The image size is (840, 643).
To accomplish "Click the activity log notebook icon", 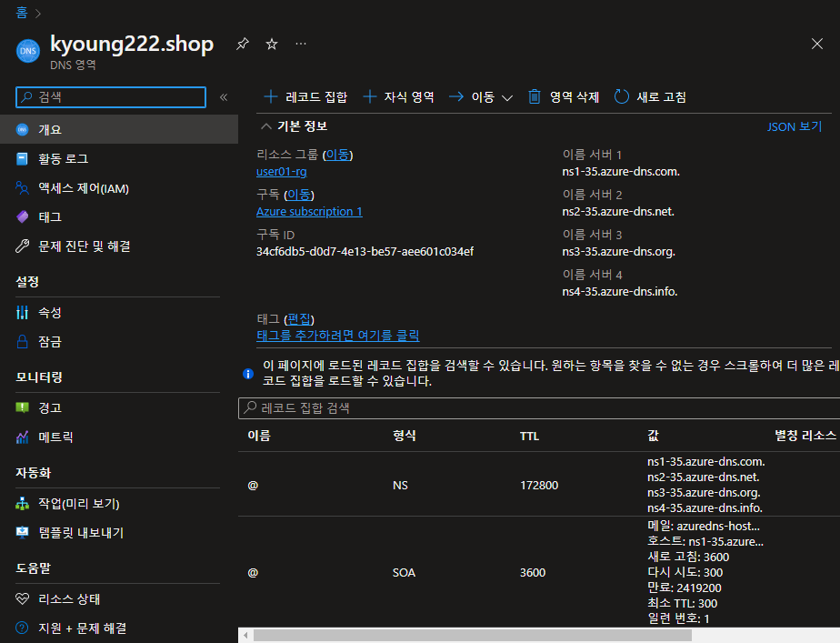I will 22,158.
